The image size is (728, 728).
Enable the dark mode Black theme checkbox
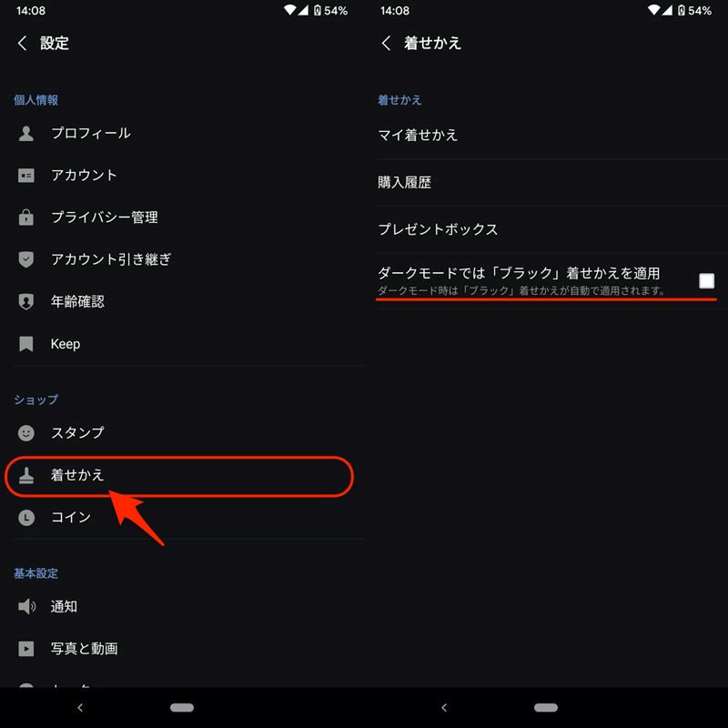(706, 281)
